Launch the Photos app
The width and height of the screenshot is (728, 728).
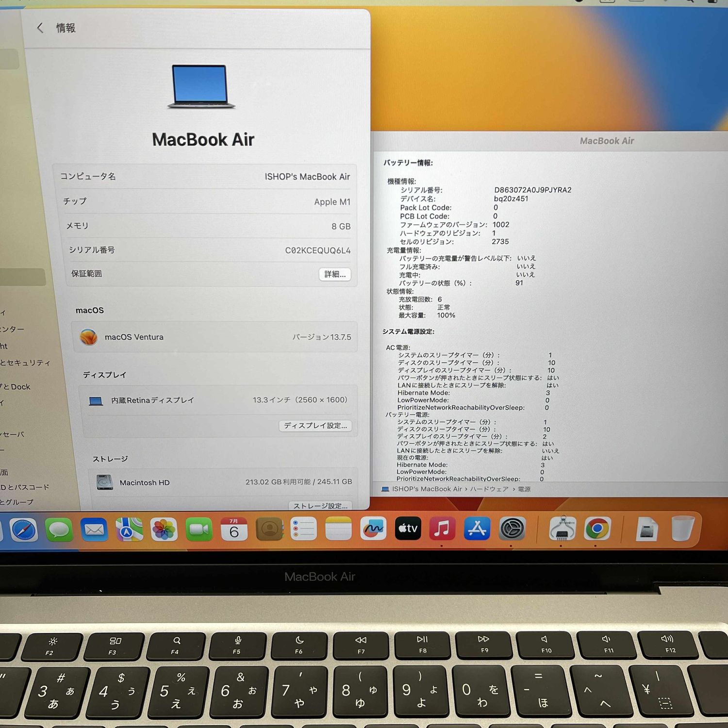(x=164, y=529)
